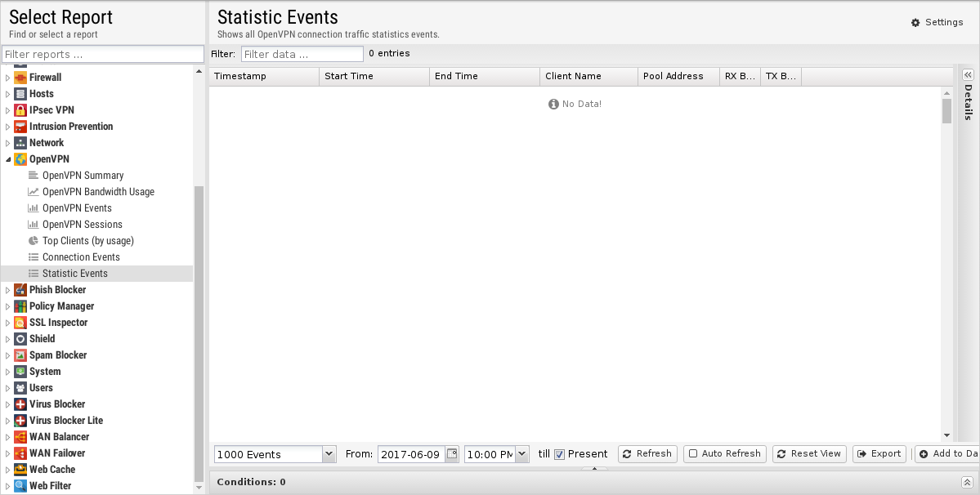Click the Reset View button
980x495 pixels.
tap(809, 454)
